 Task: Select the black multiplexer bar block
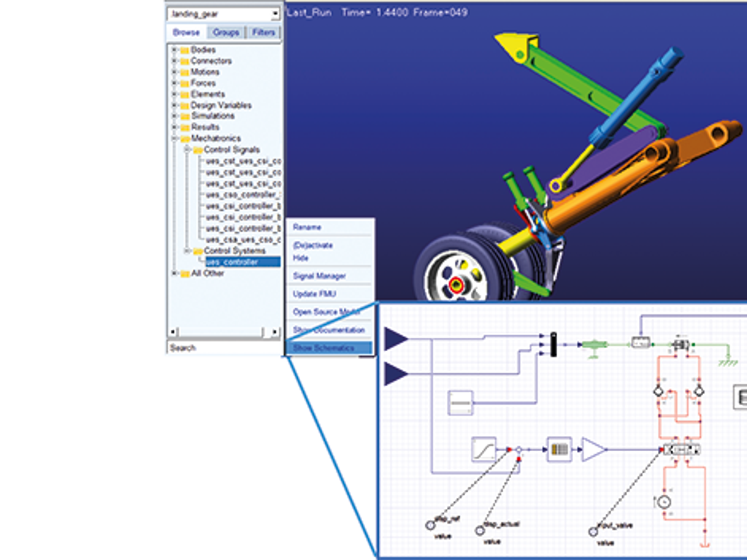554,344
